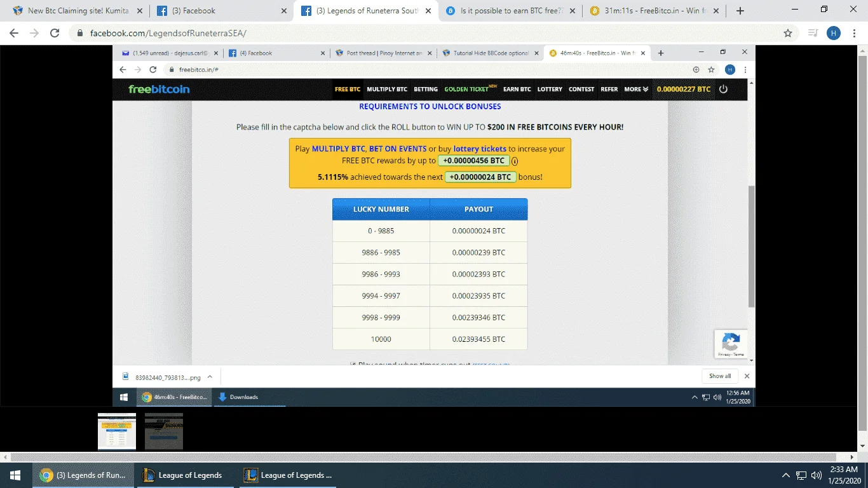Viewport: 868px width, 488px height.
Task: Click the outer Windows Start button
Action: pyautogui.click(x=15, y=475)
